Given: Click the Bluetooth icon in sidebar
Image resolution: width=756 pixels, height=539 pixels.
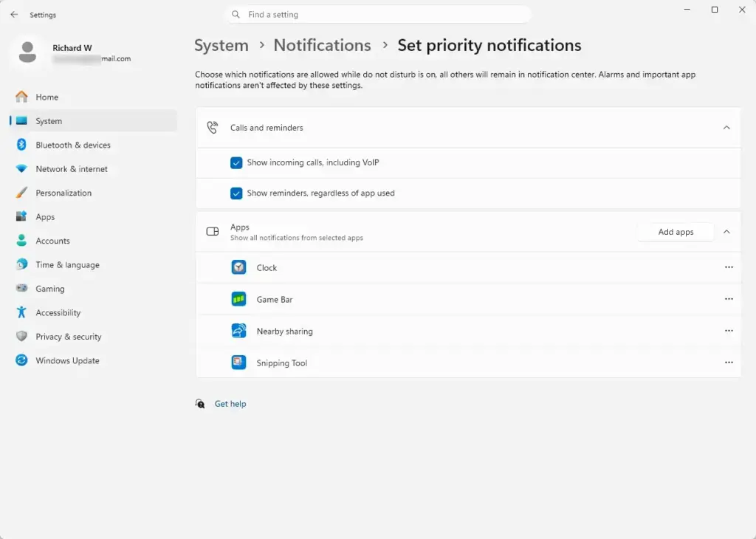Looking at the screenshot, I should tap(21, 145).
